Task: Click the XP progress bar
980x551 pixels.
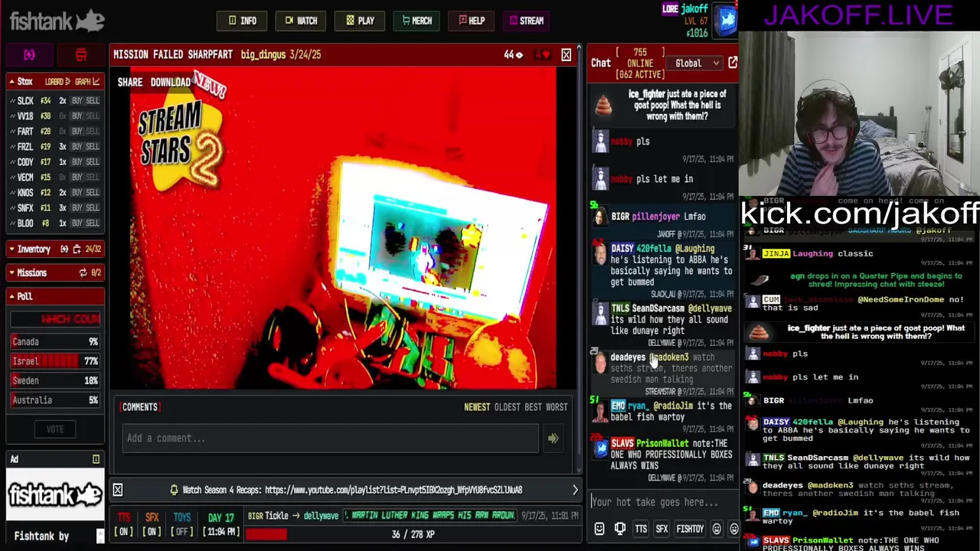Action: pyautogui.click(x=413, y=535)
